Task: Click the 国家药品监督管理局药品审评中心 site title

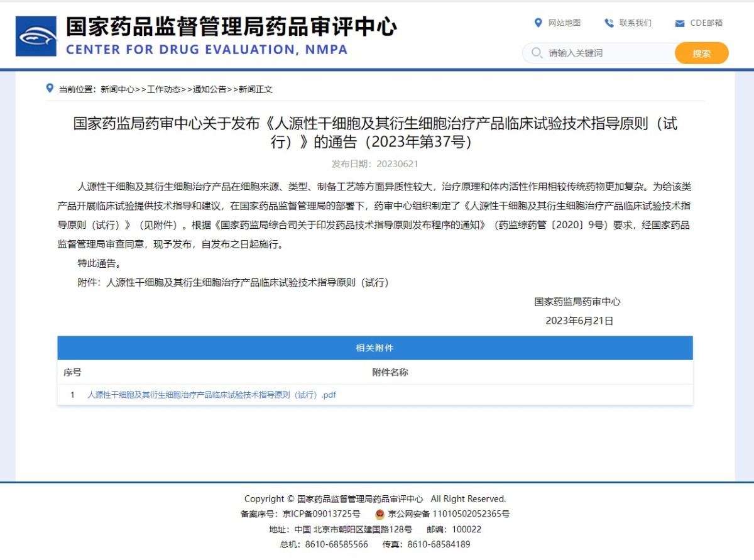Action: [231, 27]
